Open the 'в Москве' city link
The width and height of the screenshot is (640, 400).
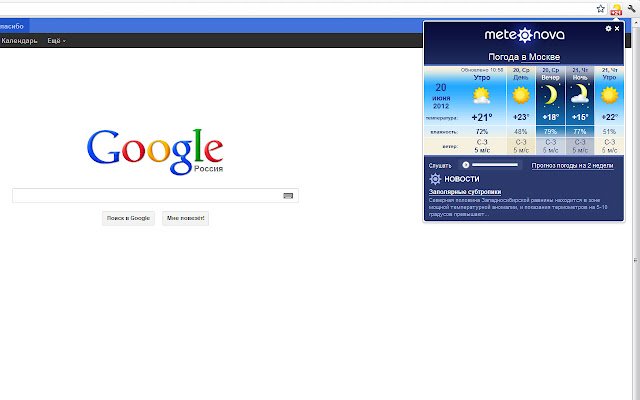coord(540,57)
